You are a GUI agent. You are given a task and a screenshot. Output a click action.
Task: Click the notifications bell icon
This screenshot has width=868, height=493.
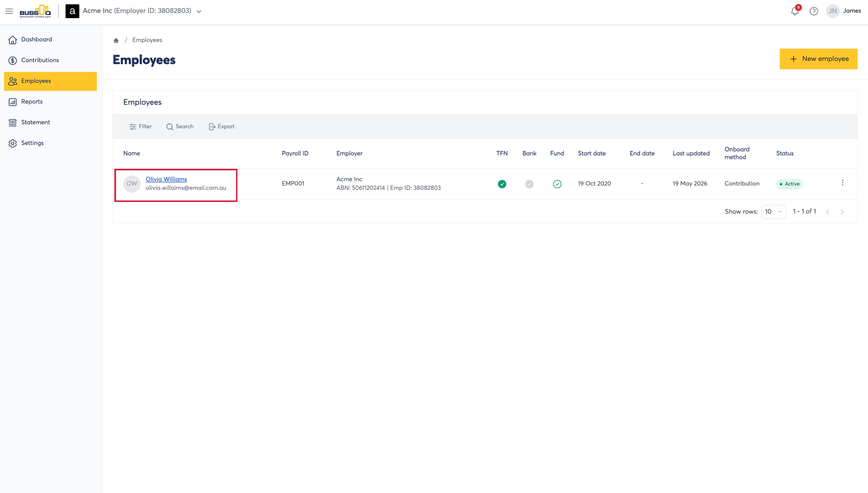pos(795,11)
